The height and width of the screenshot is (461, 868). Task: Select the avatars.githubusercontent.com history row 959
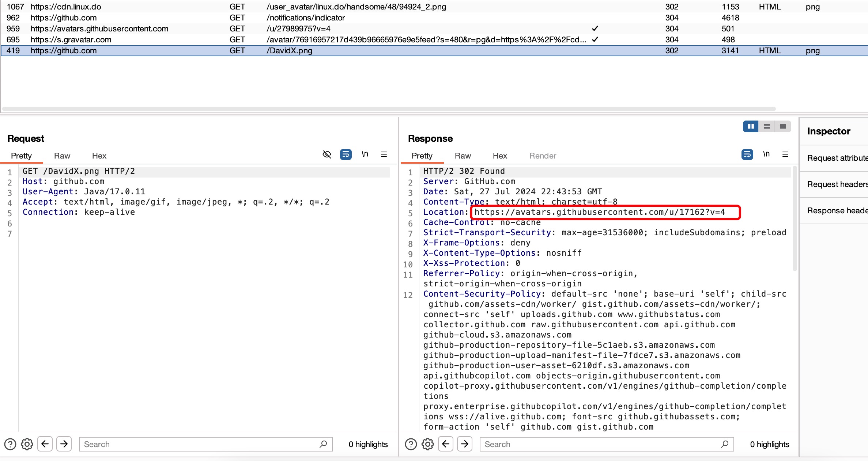point(434,29)
